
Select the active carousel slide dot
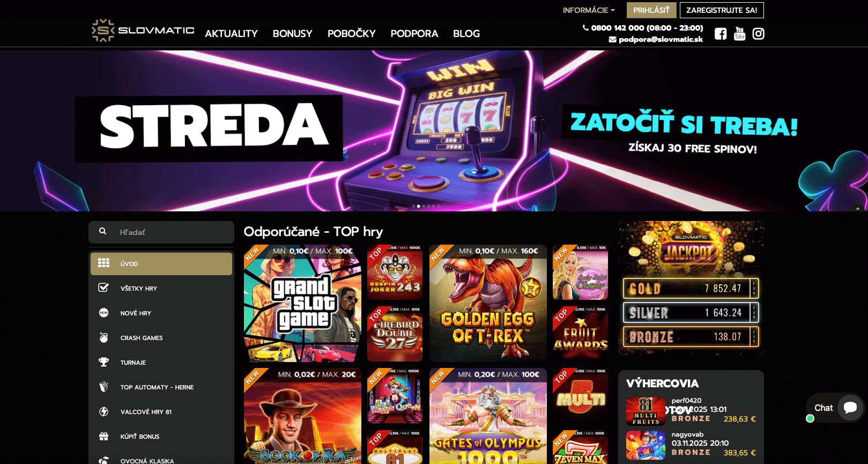[418, 206]
